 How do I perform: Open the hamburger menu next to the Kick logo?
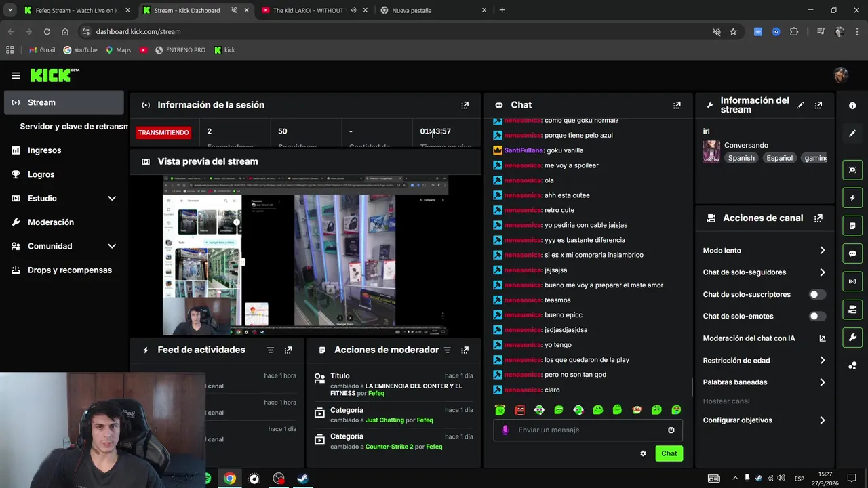click(x=16, y=76)
